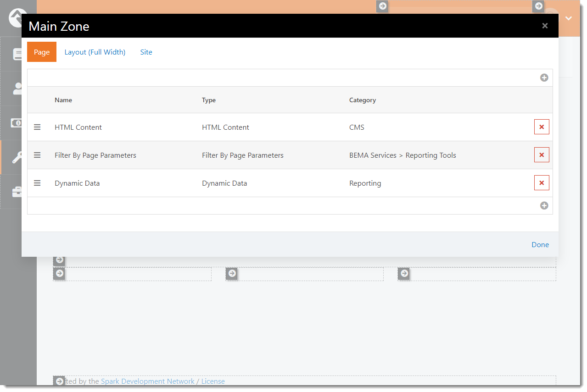
Task: Select Filter By Page Parameters name cell
Action: coord(95,155)
